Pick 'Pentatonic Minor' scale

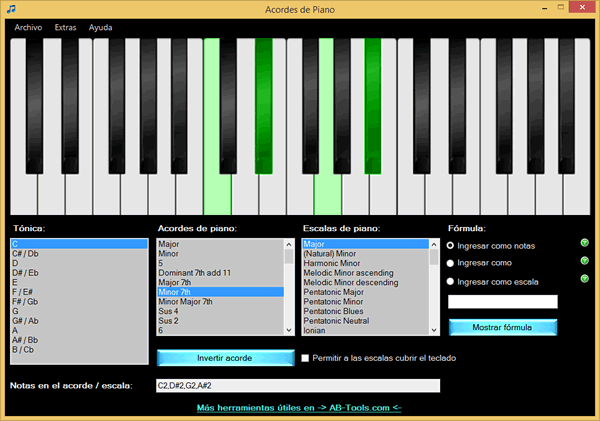(366, 302)
